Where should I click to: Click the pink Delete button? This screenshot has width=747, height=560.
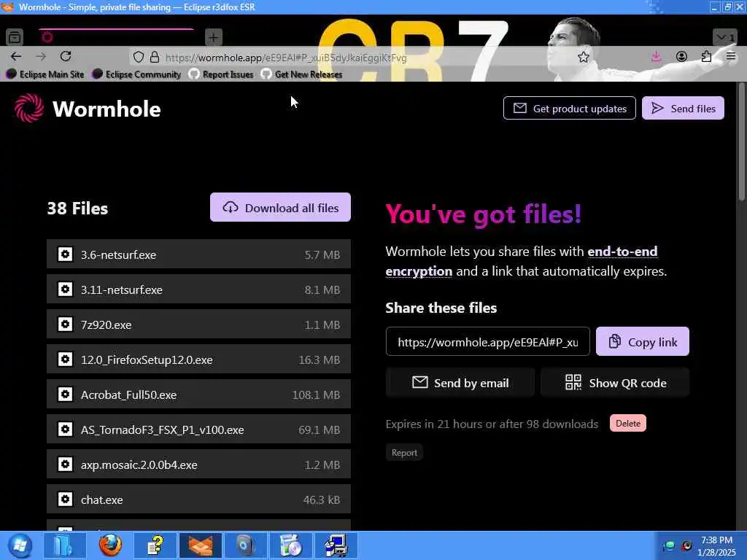click(628, 423)
